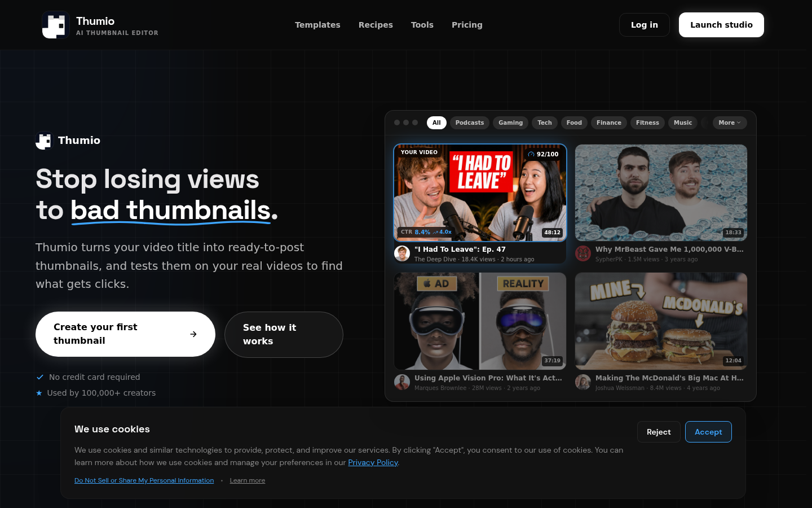This screenshot has height=508, width=812.
Task: Click the 48:12 duration badge
Action: (x=552, y=233)
